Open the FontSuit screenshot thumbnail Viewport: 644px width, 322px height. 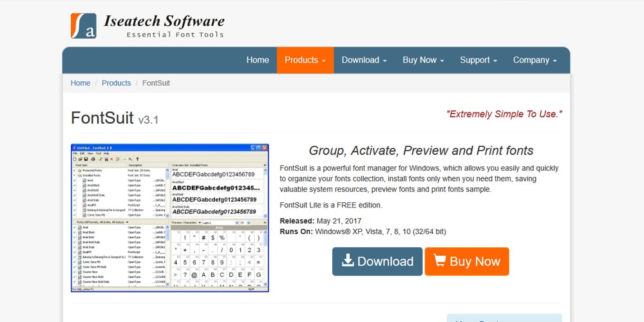click(169, 218)
